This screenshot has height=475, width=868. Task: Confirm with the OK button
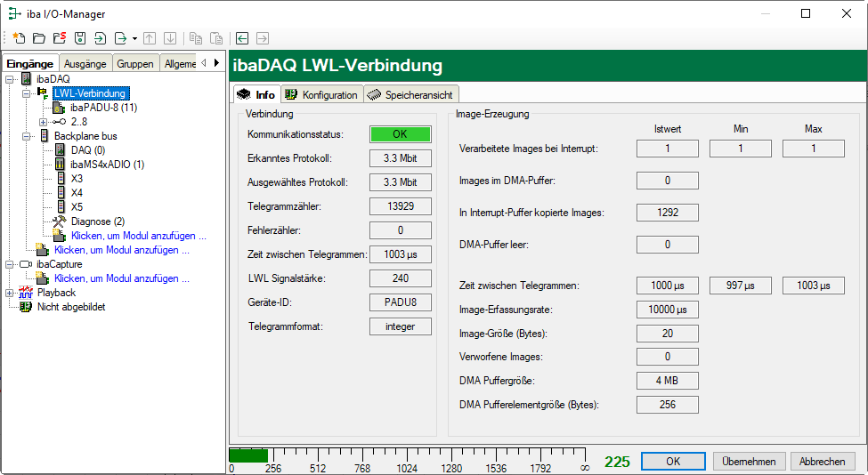click(673, 461)
